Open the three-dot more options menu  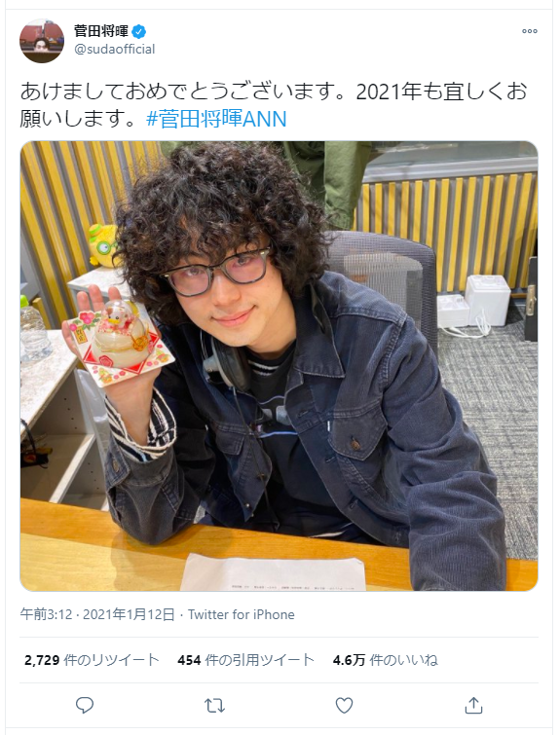point(530,31)
